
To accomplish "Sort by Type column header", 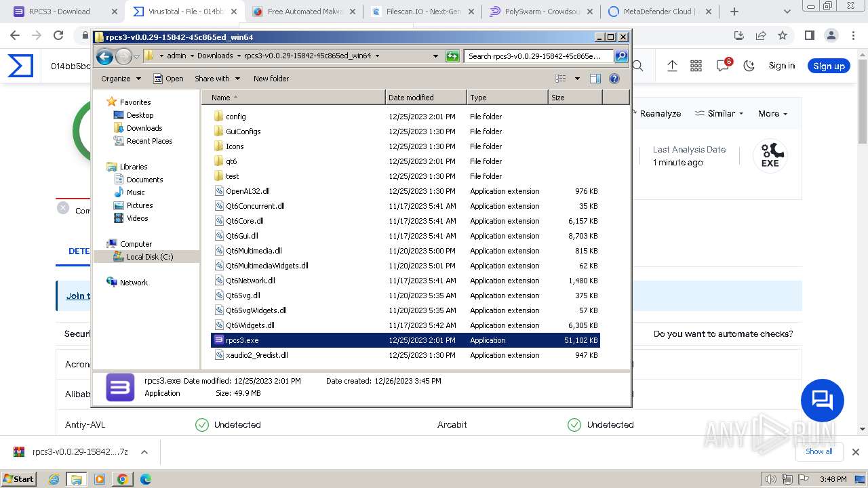I will coord(507,98).
